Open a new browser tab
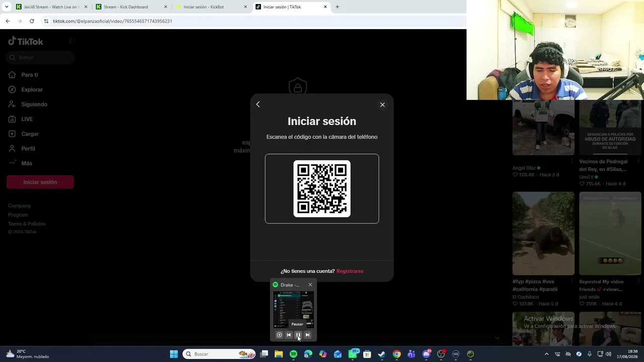The width and height of the screenshot is (644, 362). pos(337,7)
